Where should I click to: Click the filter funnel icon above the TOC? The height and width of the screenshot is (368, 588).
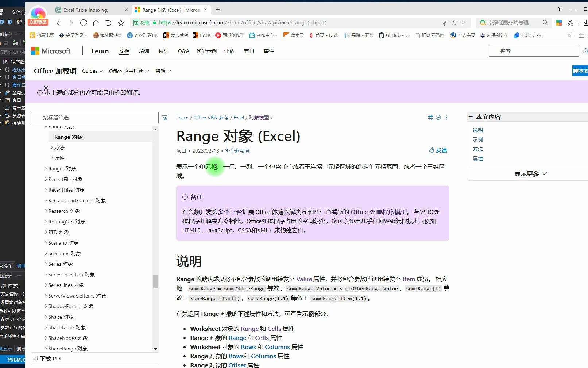[x=165, y=117]
